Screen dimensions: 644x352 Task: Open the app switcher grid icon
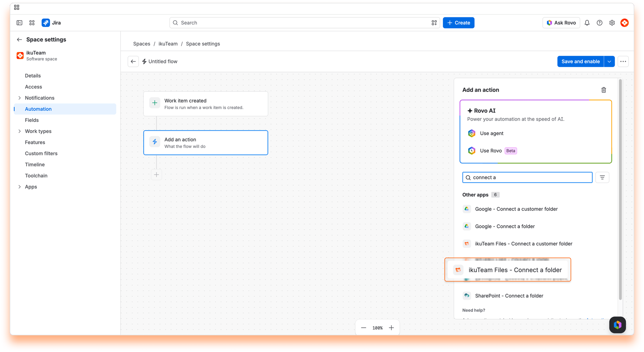[32, 23]
